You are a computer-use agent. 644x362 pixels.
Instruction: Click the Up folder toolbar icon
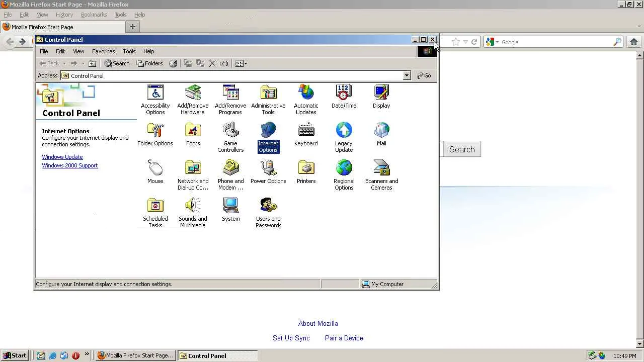(92, 63)
